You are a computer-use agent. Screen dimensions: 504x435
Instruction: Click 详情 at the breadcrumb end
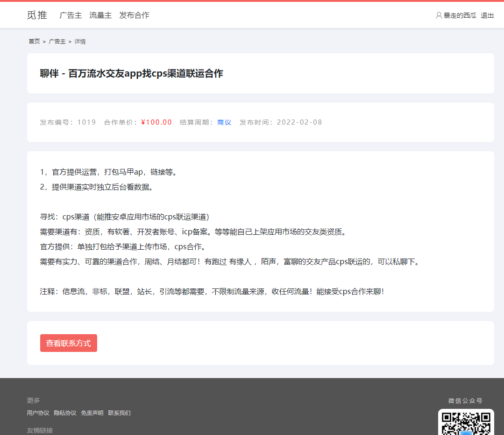pyautogui.click(x=80, y=42)
